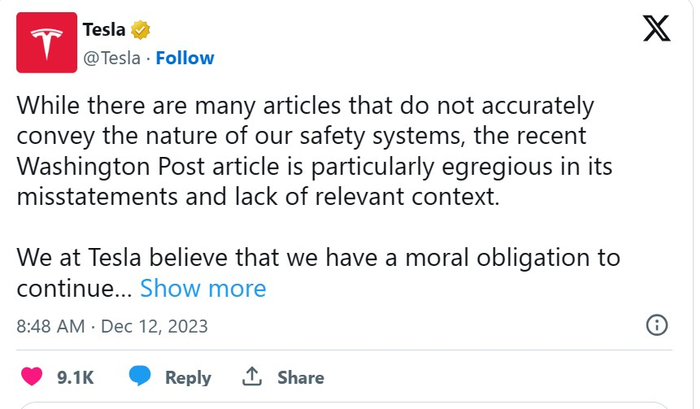Like the tweet with the heart icon
The image size is (700, 409).
coord(33,376)
